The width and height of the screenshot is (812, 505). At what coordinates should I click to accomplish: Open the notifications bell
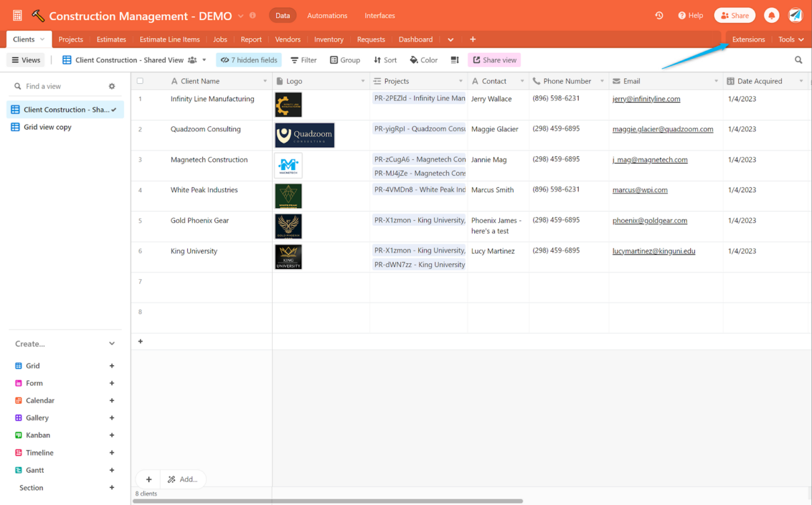coord(771,15)
